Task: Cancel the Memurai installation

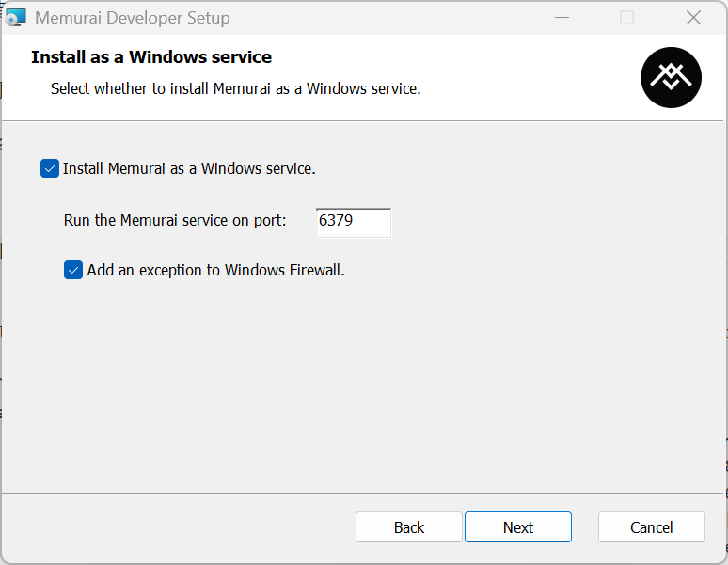Action: pyautogui.click(x=652, y=527)
